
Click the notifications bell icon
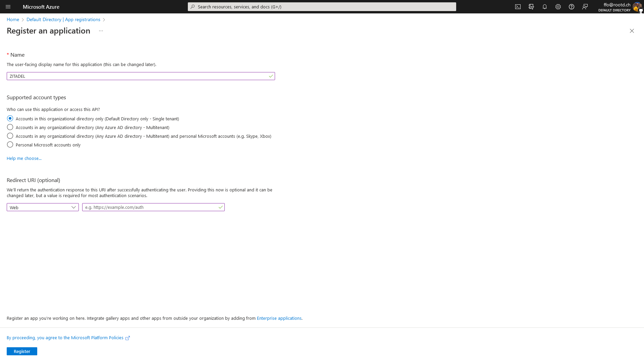pos(544,7)
